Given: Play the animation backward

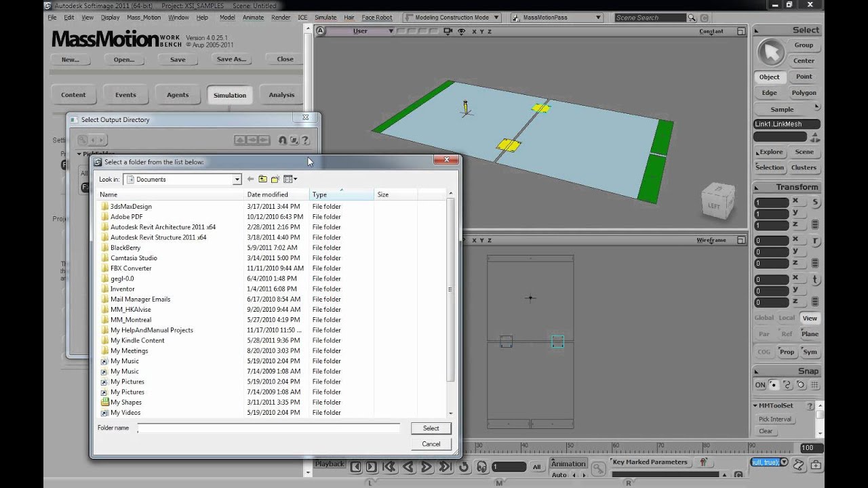Looking at the screenshot, I should (x=408, y=466).
